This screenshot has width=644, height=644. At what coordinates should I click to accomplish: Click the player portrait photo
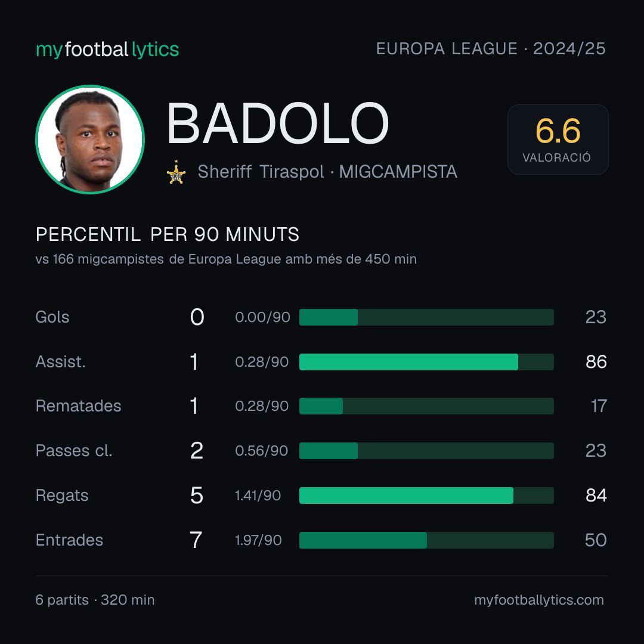(90, 140)
